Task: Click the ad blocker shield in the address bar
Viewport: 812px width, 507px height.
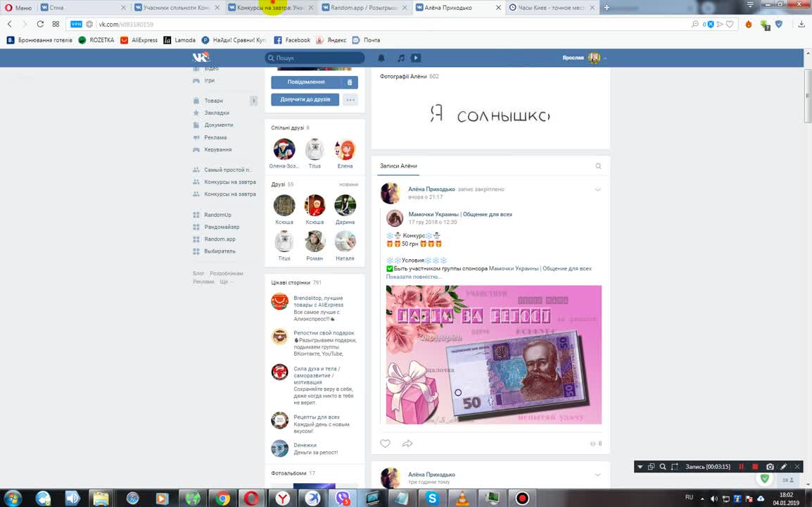Action: 711,24
